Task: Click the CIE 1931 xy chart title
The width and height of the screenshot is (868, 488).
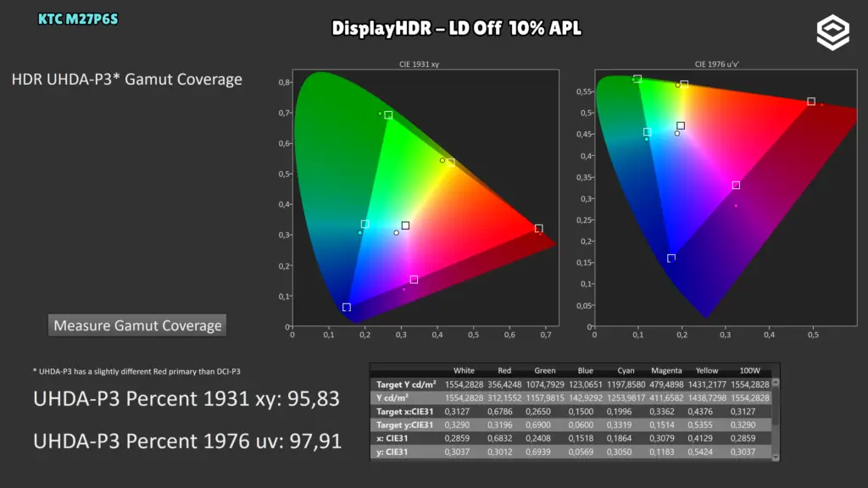Action: [x=419, y=64]
